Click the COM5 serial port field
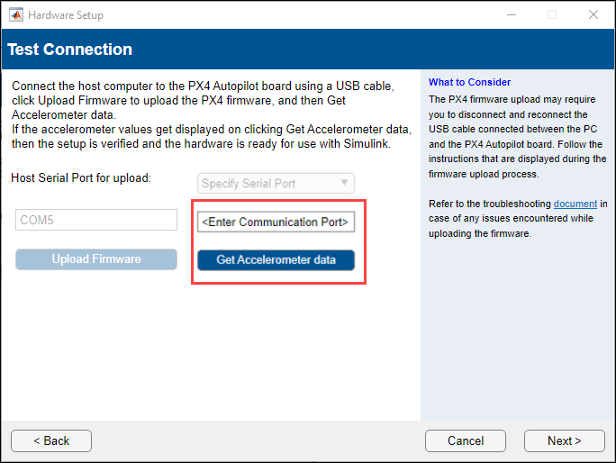Viewport: 616px width, 463px height. 95,221
